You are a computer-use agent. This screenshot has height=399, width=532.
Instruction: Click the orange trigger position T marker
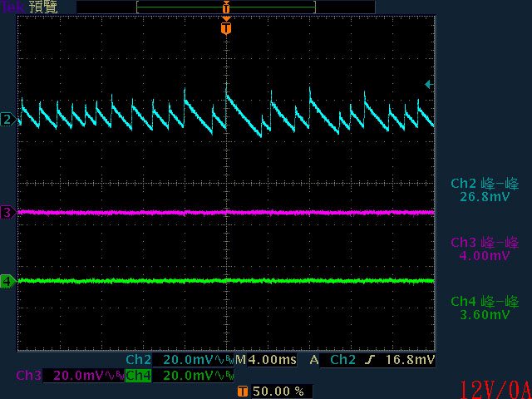226,28
